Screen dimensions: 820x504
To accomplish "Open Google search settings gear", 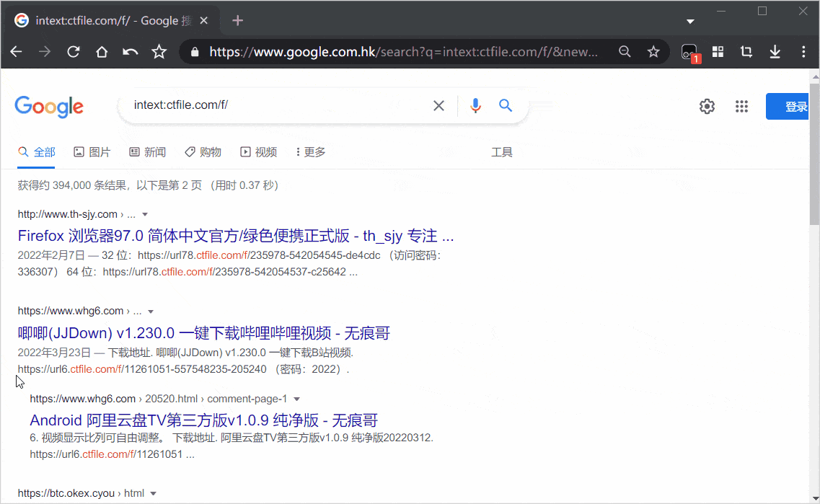I will (x=707, y=107).
